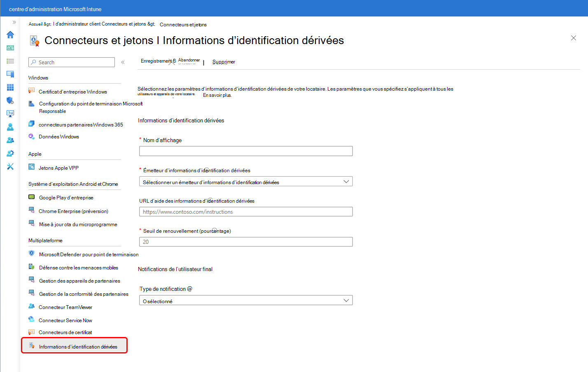
Task: Open the Apps grid icon in the left rail
Action: coord(10,87)
